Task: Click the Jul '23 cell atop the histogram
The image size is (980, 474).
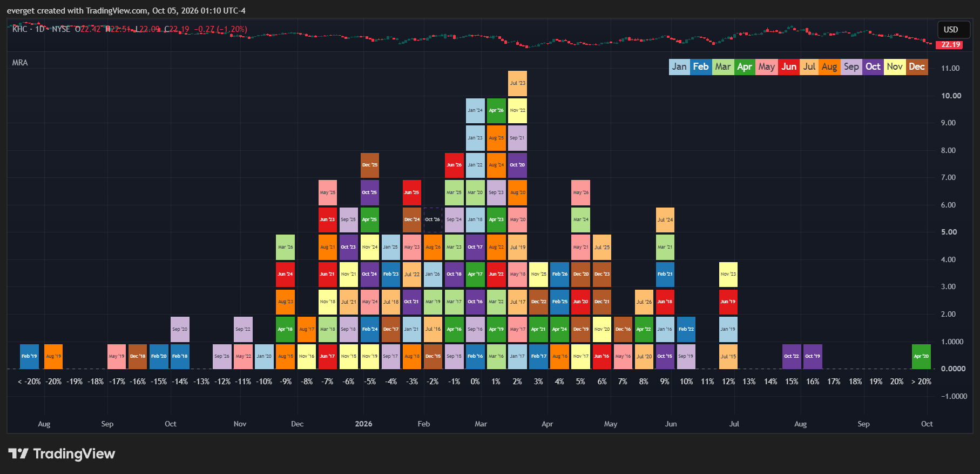Action: coord(517,83)
